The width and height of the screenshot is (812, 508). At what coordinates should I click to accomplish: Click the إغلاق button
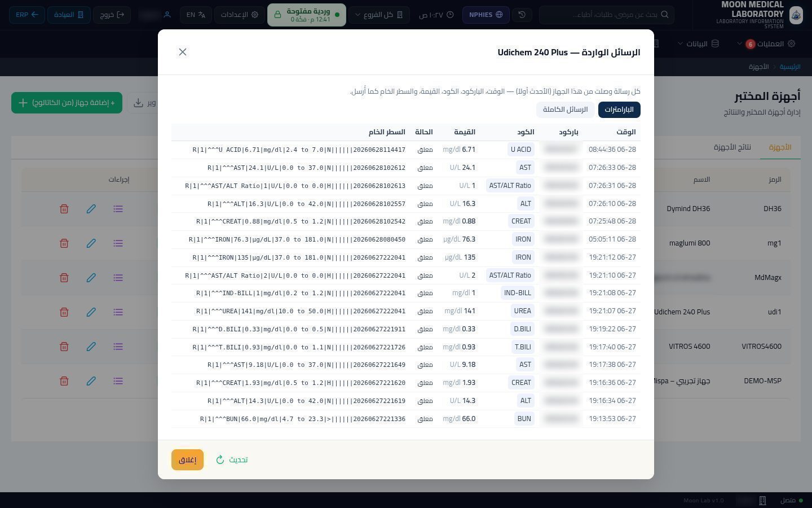tap(187, 460)
